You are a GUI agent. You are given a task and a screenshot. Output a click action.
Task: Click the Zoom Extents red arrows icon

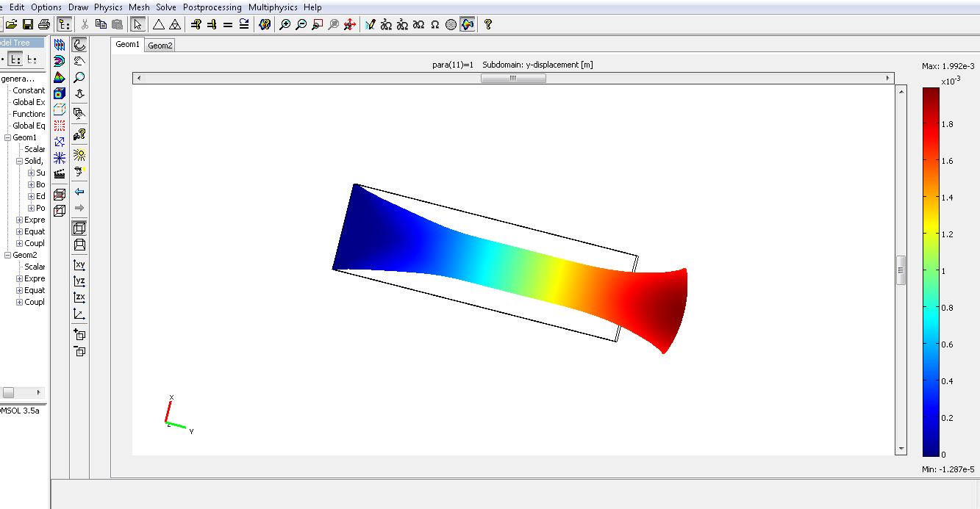[350, 24]
